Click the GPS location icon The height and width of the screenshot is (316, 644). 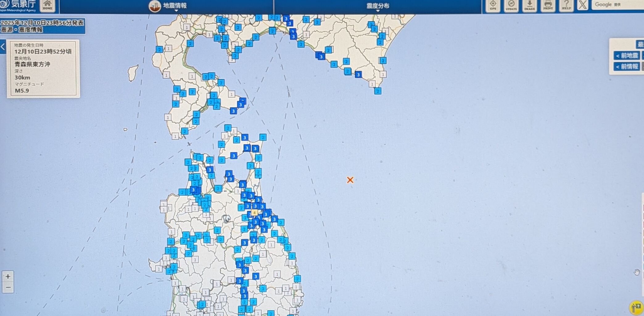click(493, 6)
